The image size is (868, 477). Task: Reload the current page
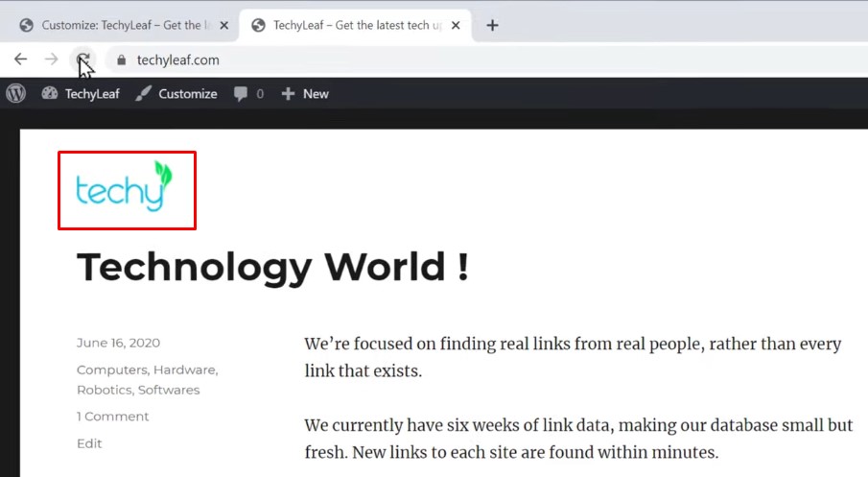click(84, 60)
